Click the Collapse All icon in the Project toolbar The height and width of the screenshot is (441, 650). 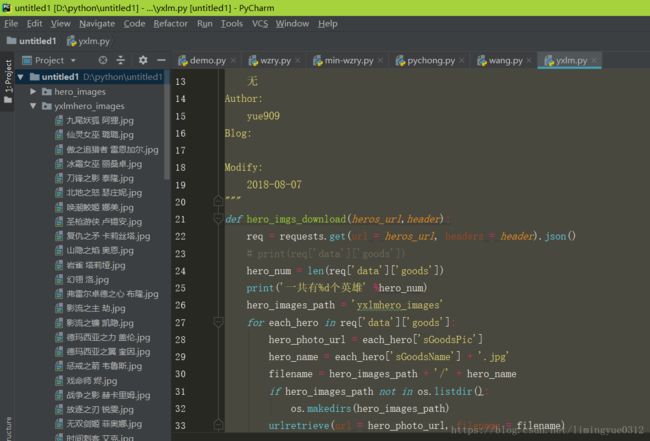pos(121,61)
